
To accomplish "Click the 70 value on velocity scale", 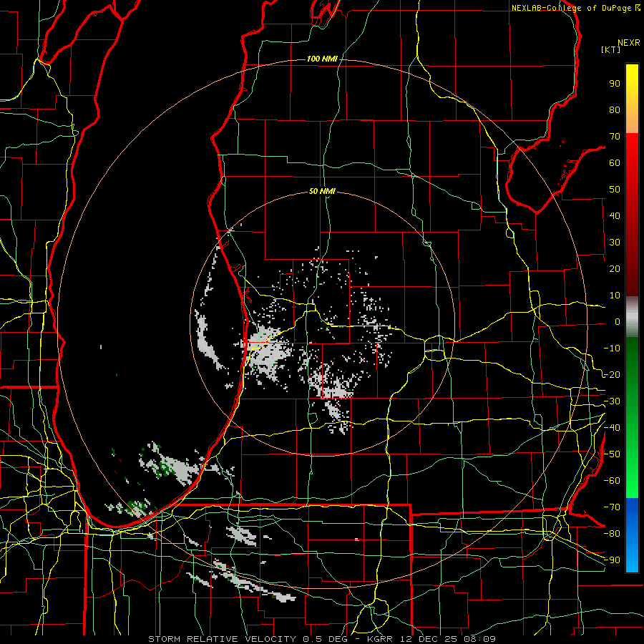I will [615, 137].
